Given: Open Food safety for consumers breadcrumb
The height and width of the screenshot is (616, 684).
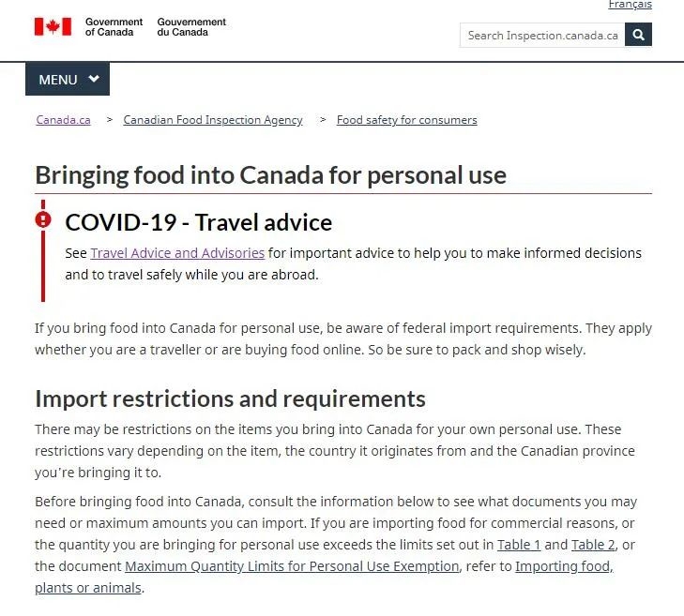Looking at the screenshot, I should 406,120.
